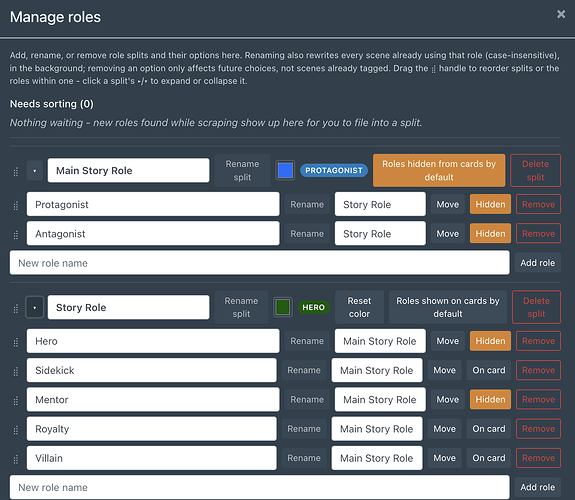Grab the drag handle of Main Story Role split
This screenshot has width=575, height=500.
tap(16, 171)
